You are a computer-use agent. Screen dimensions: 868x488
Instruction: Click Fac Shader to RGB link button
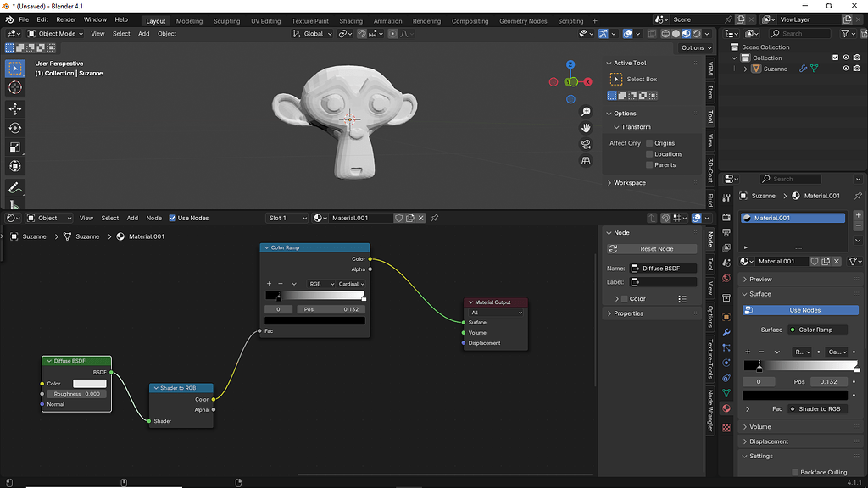pyautogui.click(x=817, y=409)
